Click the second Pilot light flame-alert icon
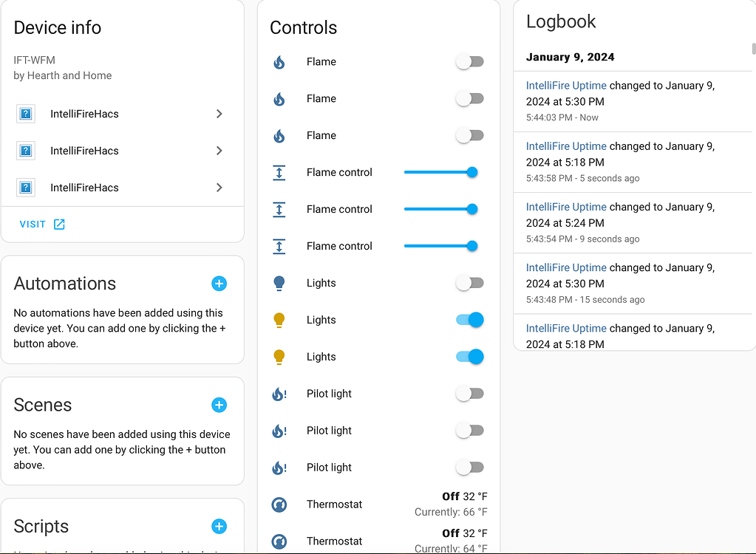Image resolution: width=756 pixels, height=554 pixels. (279, 431)
